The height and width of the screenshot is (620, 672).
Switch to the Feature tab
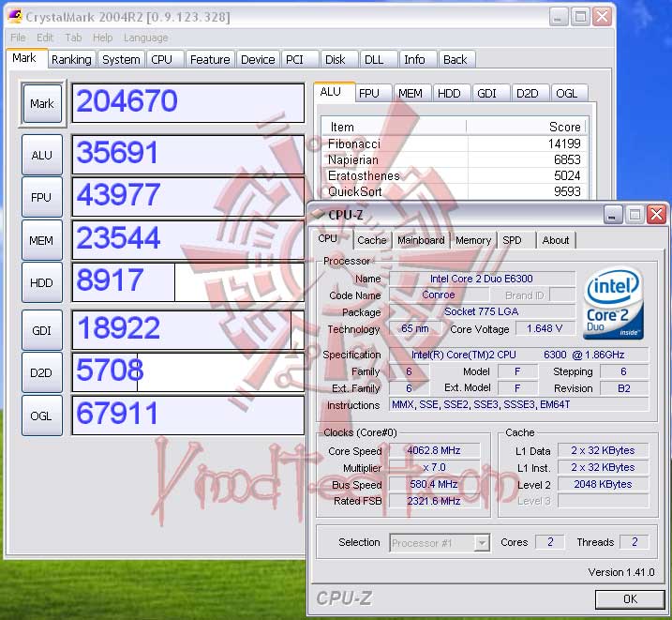click(x=210, y=60)
